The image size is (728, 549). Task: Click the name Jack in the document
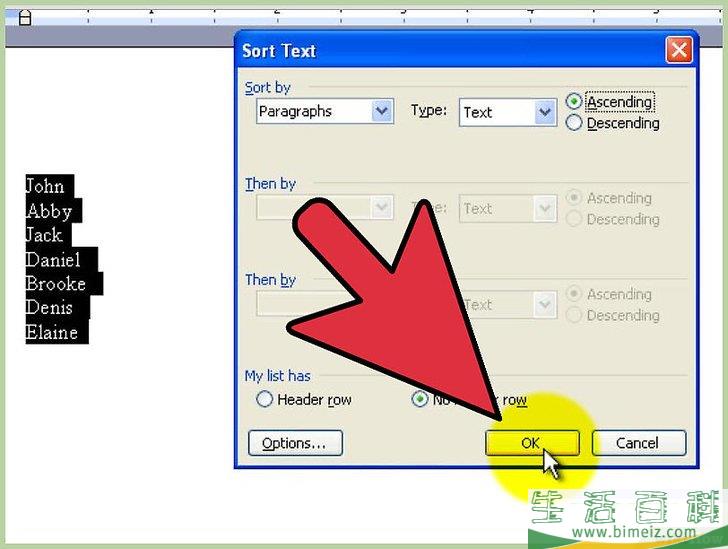pyautogui.click(x=44, y=235)
